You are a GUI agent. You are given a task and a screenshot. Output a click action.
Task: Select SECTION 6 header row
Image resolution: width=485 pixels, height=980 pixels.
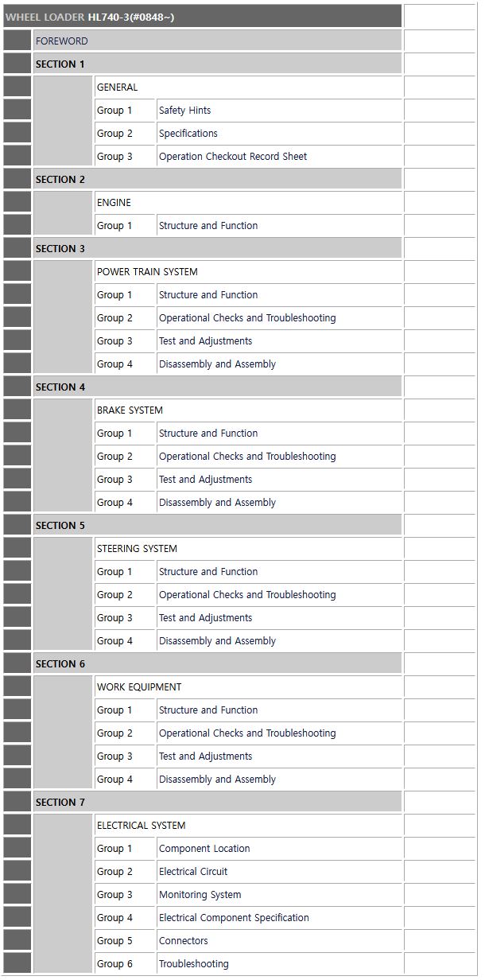coord(217,663)
